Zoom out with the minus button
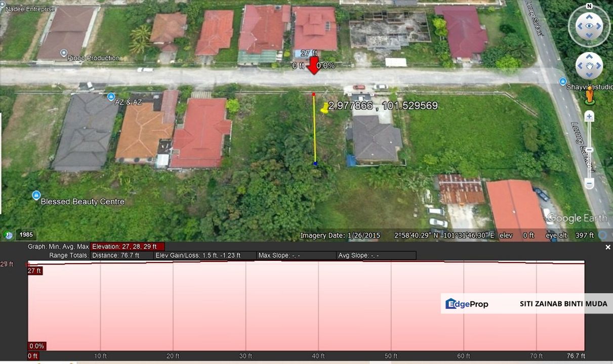 tap(589, 184)
